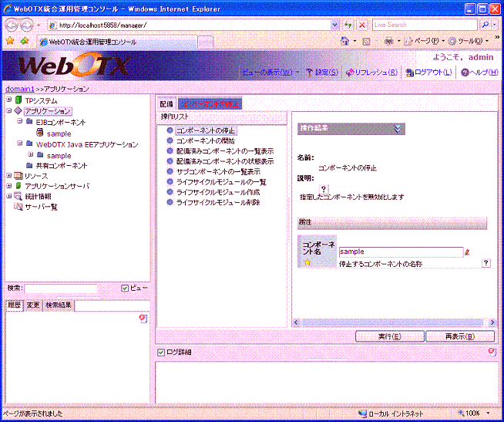This screenshot has width=504, height=422.
Task: Uncheck the ログ詳細 checkbox
Action: tap(160, 353)
